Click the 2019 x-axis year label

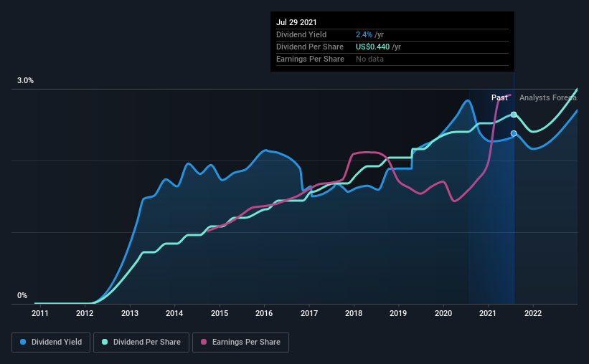pos(399,313)
